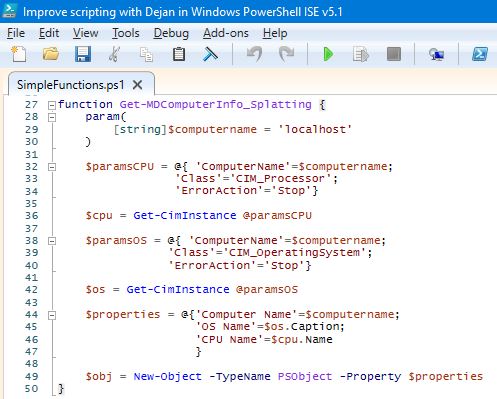The image size is (497, 399).
Task: Click line number 31 in the gutter
Action: pos(31,154)
